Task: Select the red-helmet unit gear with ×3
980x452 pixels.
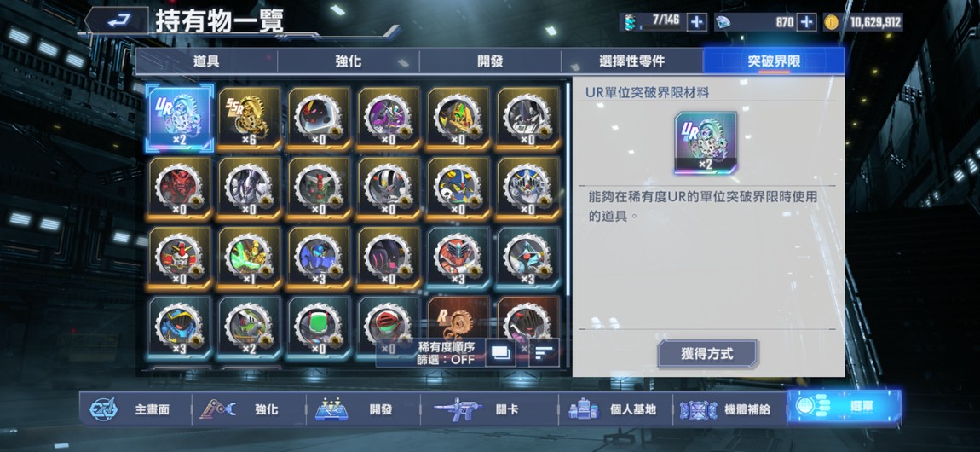Action: click(x=458, y=258)
